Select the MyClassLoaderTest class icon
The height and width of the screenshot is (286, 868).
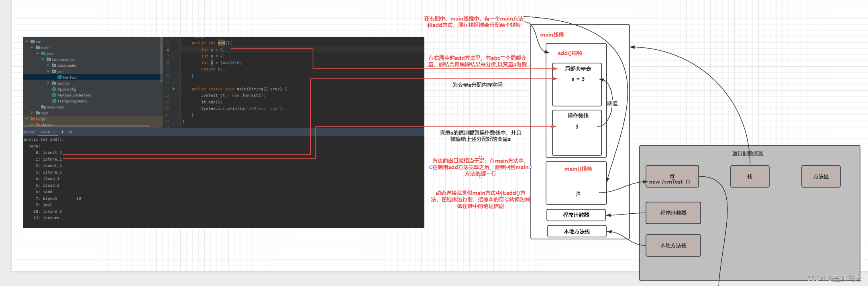[54, 95]
